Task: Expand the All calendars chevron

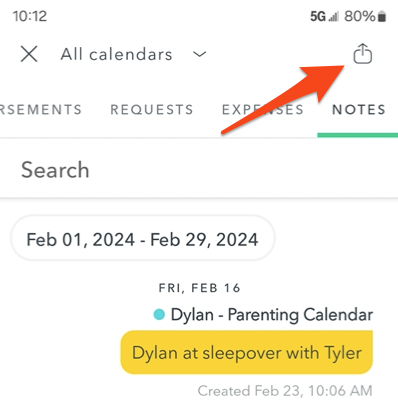Action: tap(200, 54)
